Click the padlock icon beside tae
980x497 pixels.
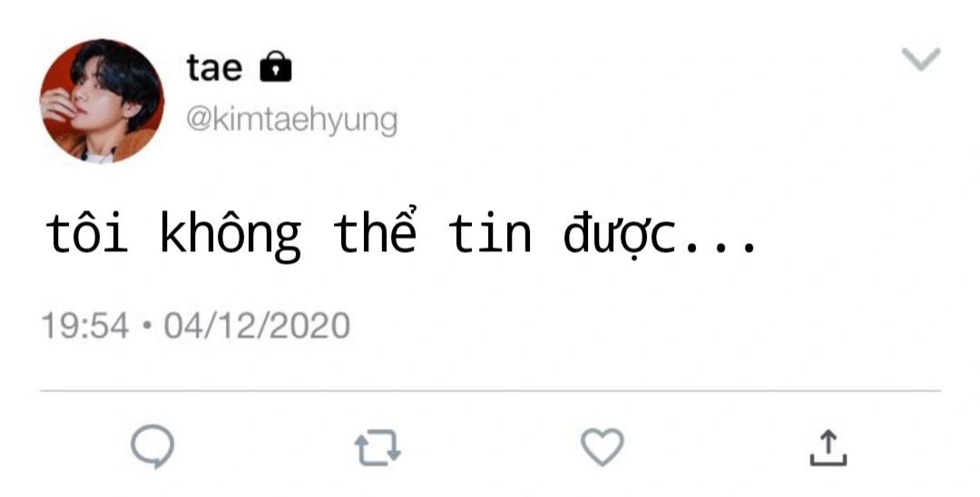(x=276, y=67)
